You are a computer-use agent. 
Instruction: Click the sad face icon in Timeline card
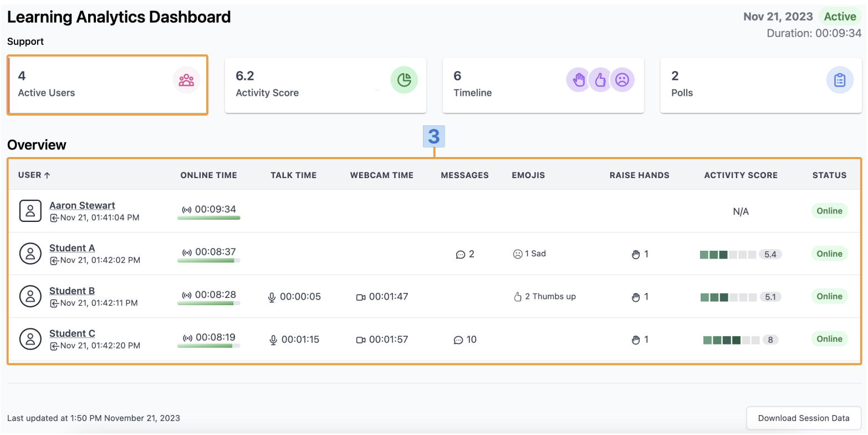[622, 80]
